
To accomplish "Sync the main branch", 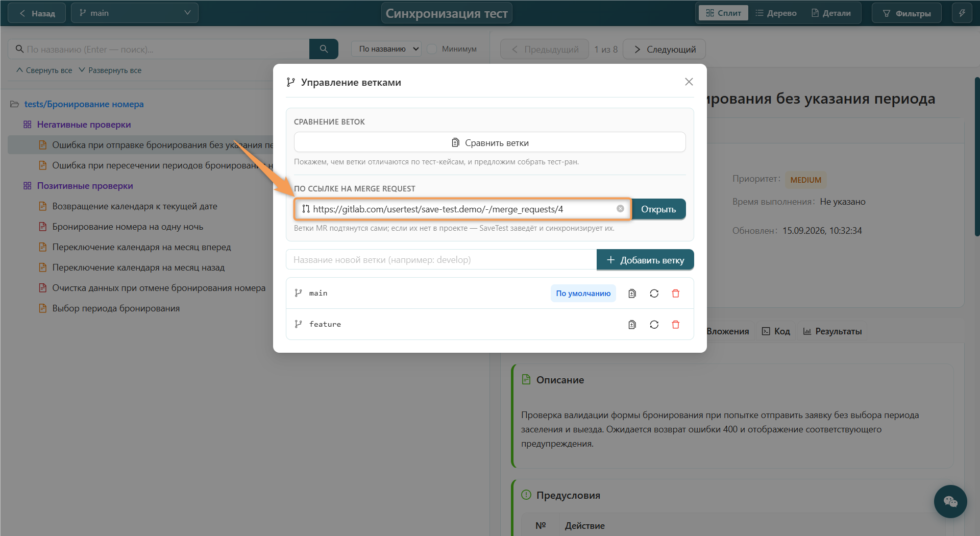I will pos(654,294).
